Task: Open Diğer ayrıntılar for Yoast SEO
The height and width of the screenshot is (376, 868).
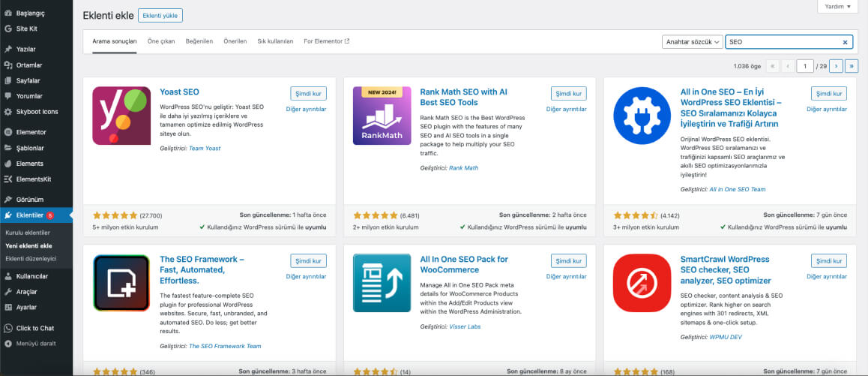Action: pos(306,110)
